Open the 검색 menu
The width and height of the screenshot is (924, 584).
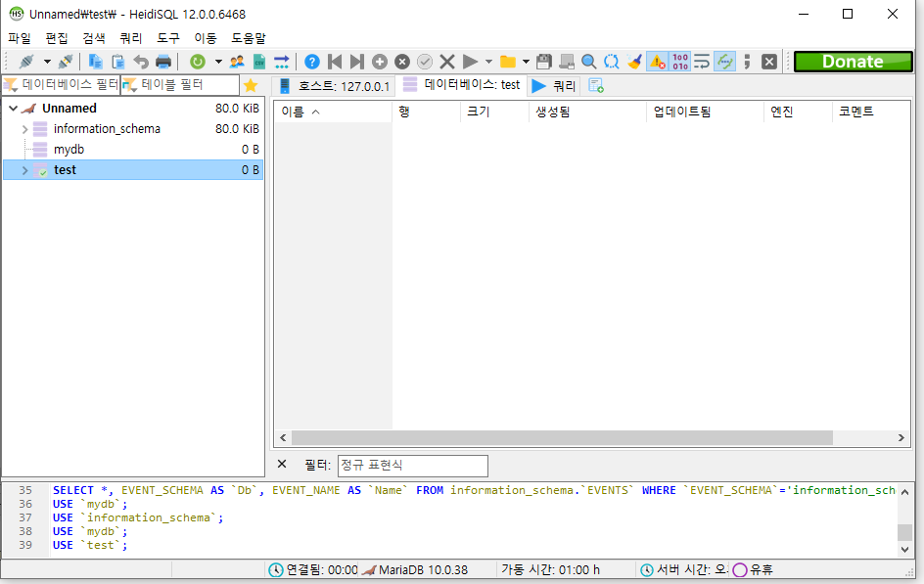(94, 38)
